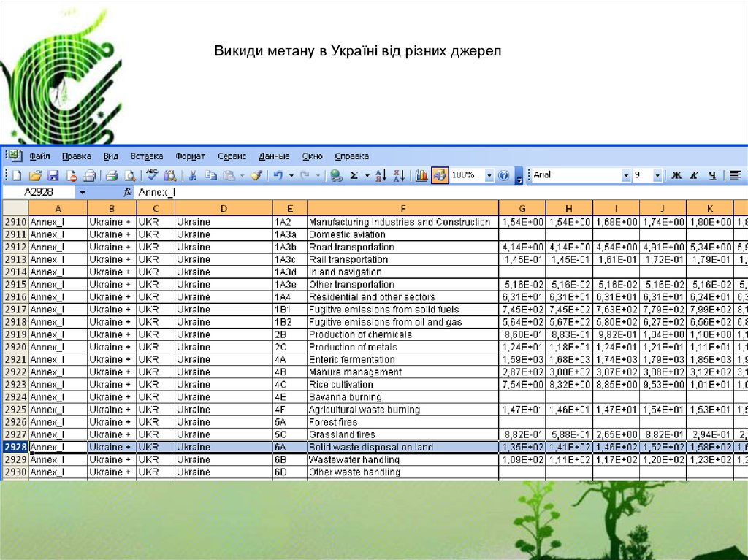
Task: Click the Open folder icon in toolbar
Action: coord(34,175)
